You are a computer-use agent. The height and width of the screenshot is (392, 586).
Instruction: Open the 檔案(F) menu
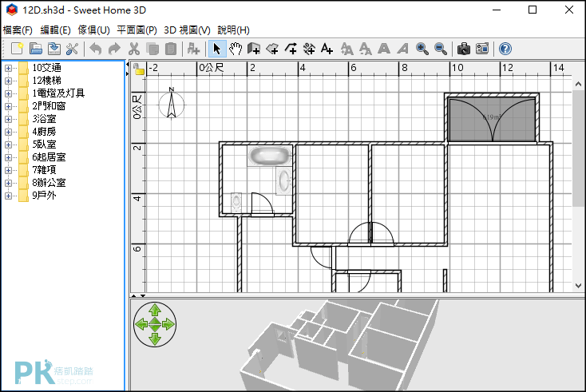(18, 30)
